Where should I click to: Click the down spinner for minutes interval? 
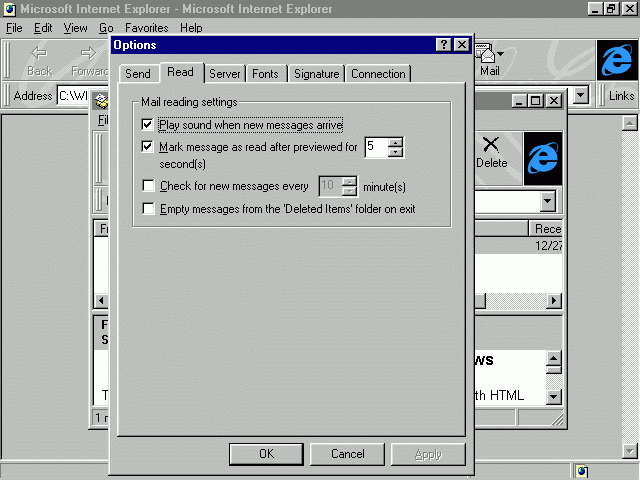pos(349,191)
